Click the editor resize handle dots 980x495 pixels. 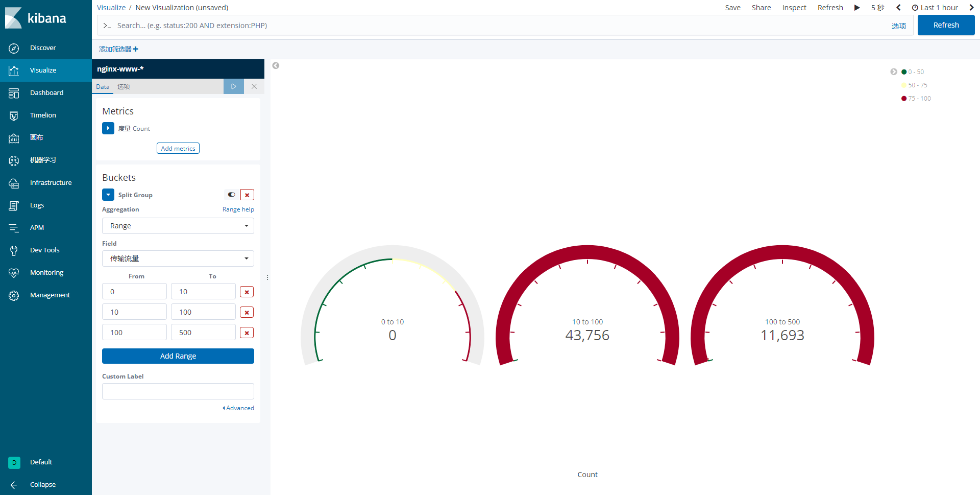[x=267, y=277]
